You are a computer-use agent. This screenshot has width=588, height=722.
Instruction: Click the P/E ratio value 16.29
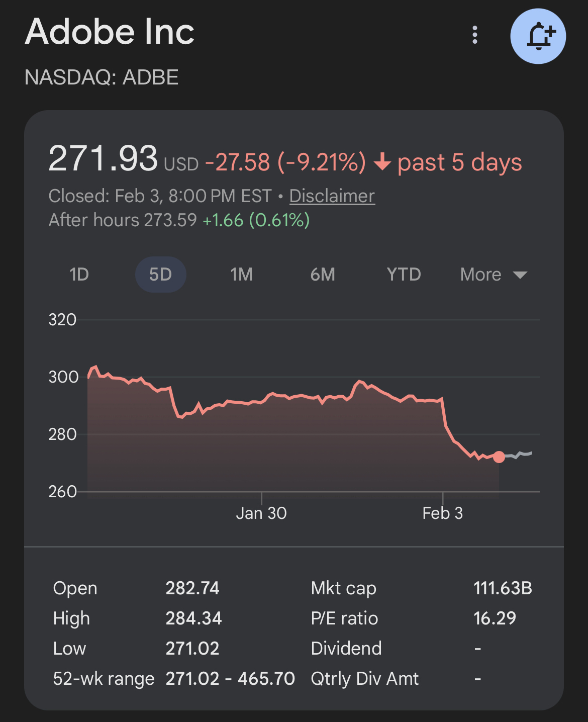pyautogui.click(x=495, y=618)
